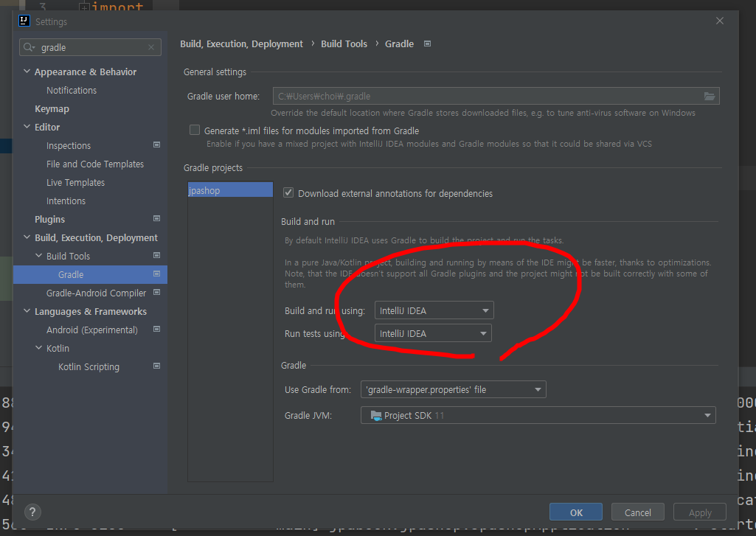The height and width of the screenshot is (536, 756).
Task: Click the Apply button
Action: [700, 512]
